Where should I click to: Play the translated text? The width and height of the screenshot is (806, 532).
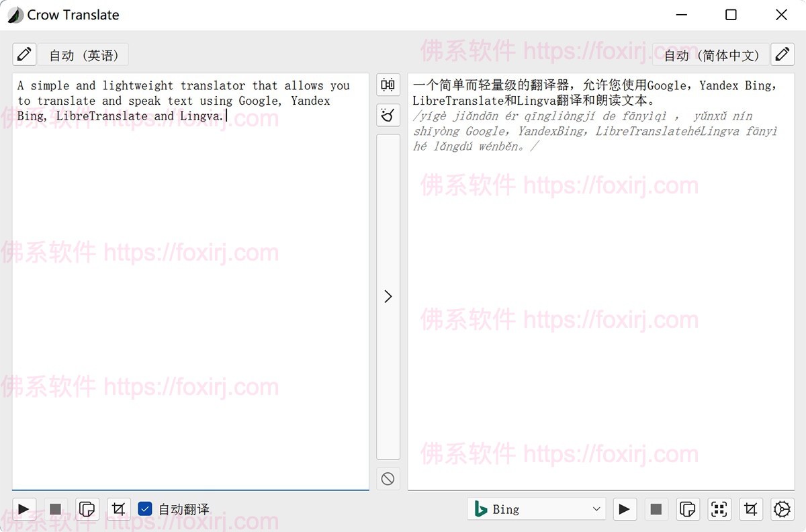625,509
